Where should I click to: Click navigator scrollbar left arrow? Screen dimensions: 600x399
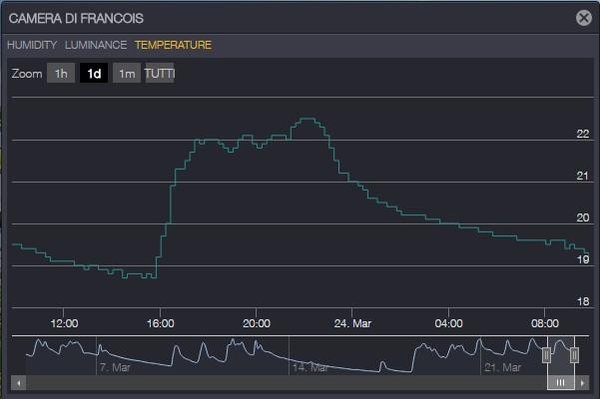point(18,383)
